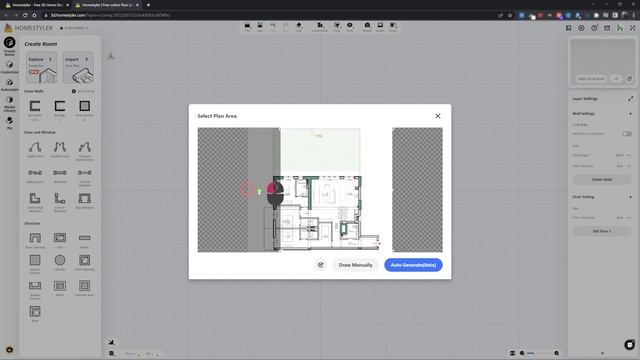640x360 pixels.
Task: Select the Window tool
Action: (60, 176)
